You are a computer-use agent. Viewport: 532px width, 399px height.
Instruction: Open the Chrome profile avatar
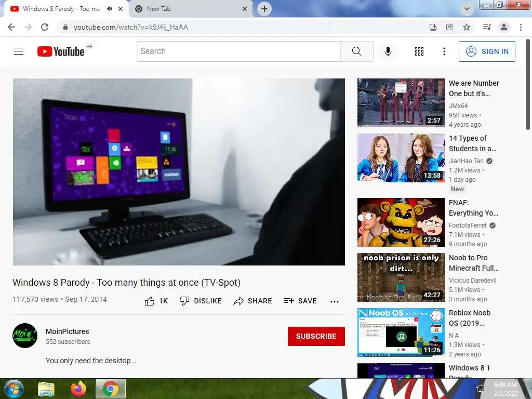[x=504, y=27]
